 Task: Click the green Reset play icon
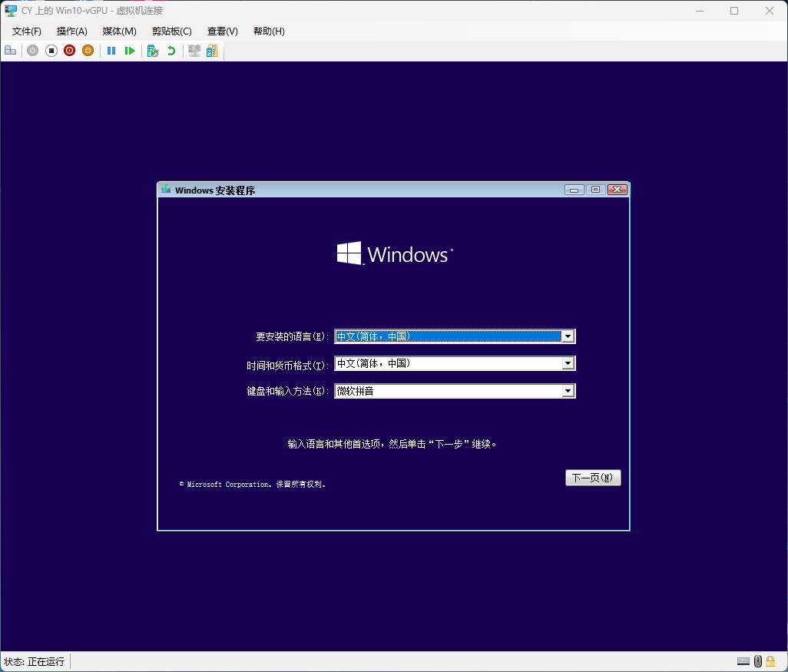point(130,51)
